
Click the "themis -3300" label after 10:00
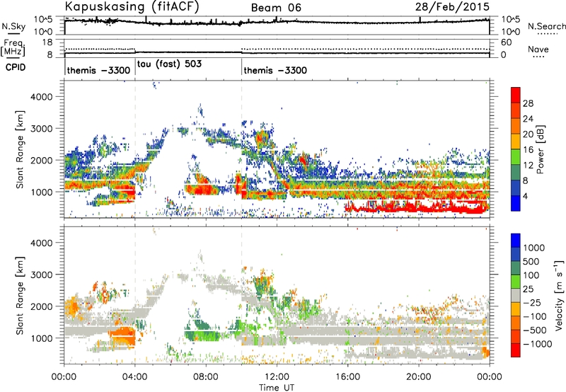[275, 70]
